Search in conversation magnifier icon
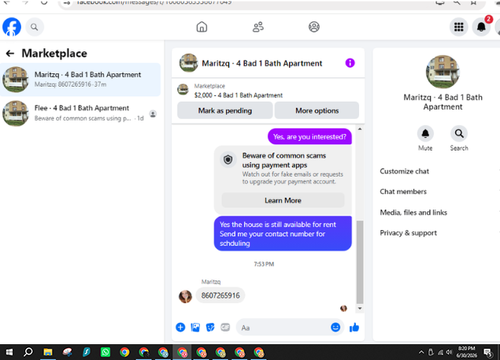The image size is (500, 360). click(x=459, y=134)
